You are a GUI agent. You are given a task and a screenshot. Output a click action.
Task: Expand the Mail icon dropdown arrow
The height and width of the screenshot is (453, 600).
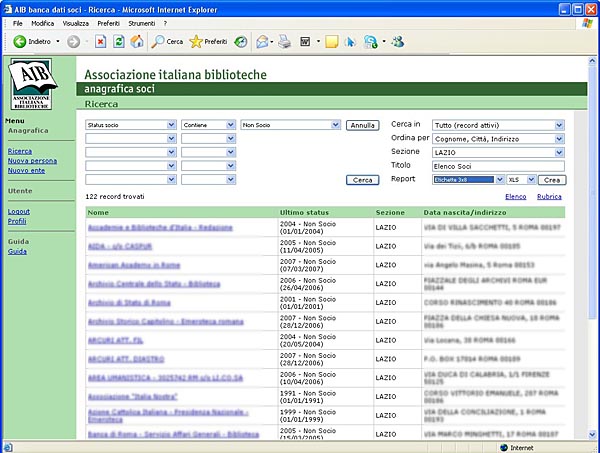pyautogui.click(x=272, y=42)
